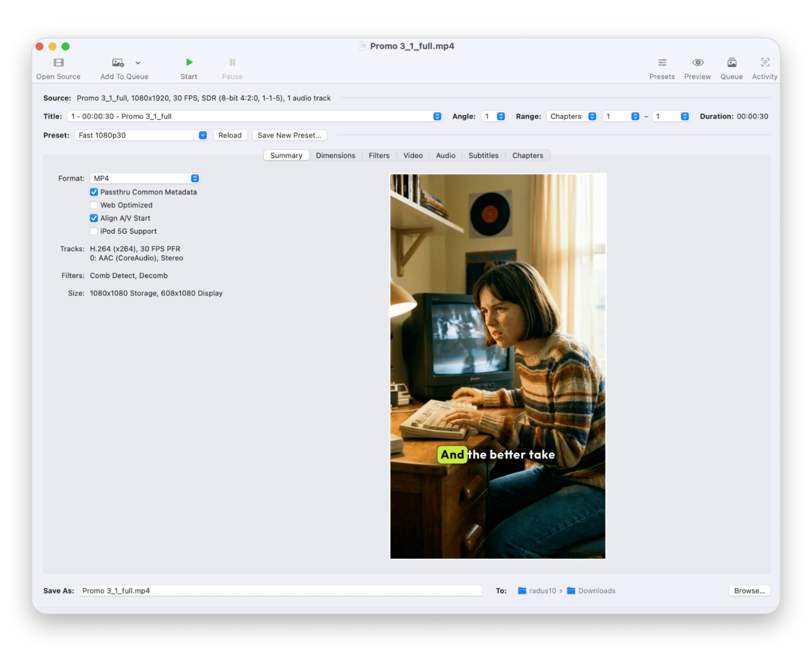Switch to the Audio tab
Screen dimensions: 812x656
click(446, 155)
